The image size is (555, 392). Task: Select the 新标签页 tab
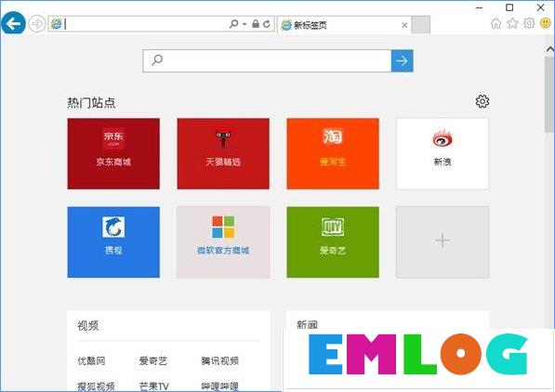344,25
